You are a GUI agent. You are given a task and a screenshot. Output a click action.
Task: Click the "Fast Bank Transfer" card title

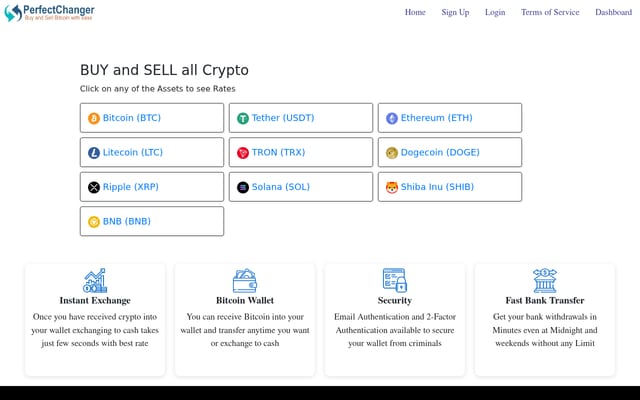click(x=545, y=300)
